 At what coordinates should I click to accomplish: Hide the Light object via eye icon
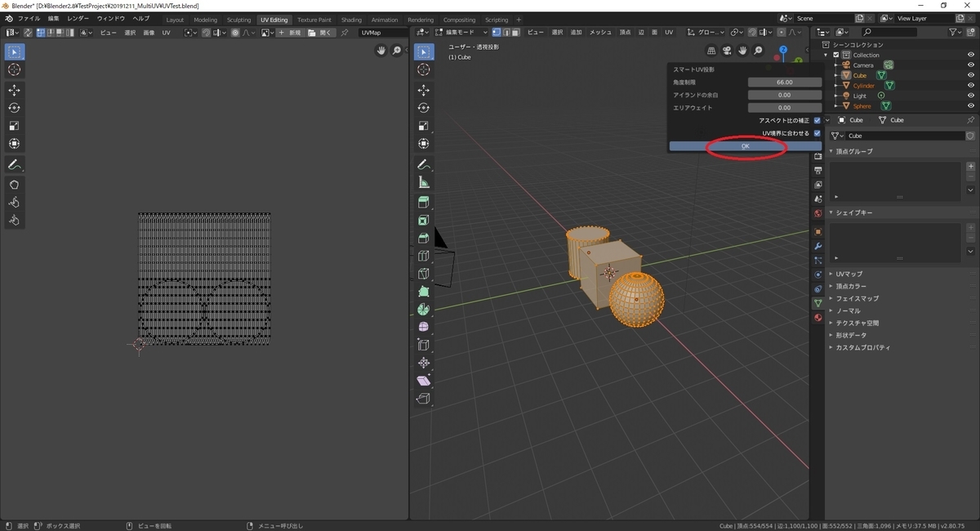(971, 96)
